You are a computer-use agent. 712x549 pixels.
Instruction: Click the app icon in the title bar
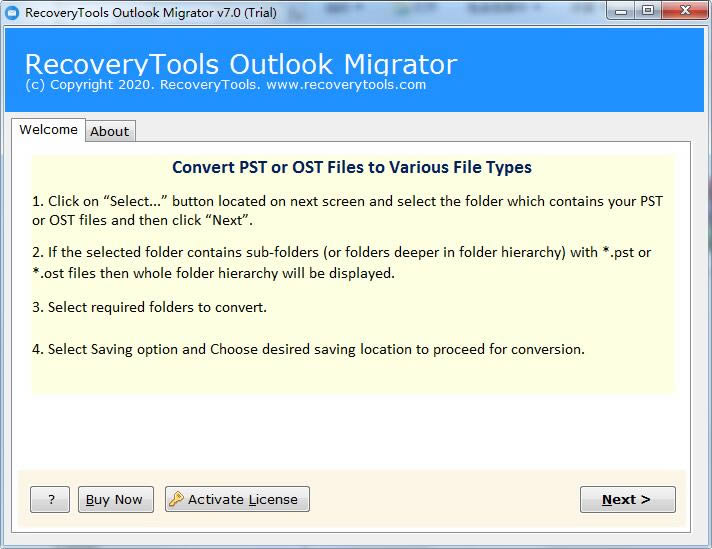(x=12, y=13)
